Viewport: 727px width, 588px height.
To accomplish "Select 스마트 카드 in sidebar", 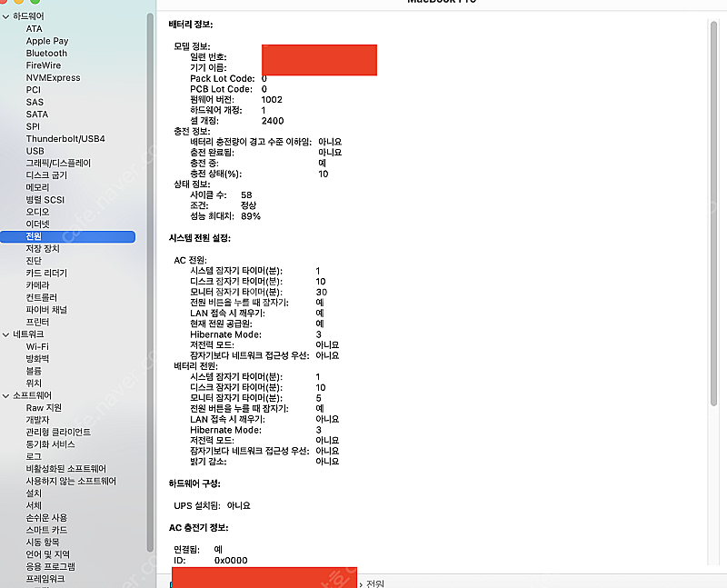I will click(x=46, y=530).
